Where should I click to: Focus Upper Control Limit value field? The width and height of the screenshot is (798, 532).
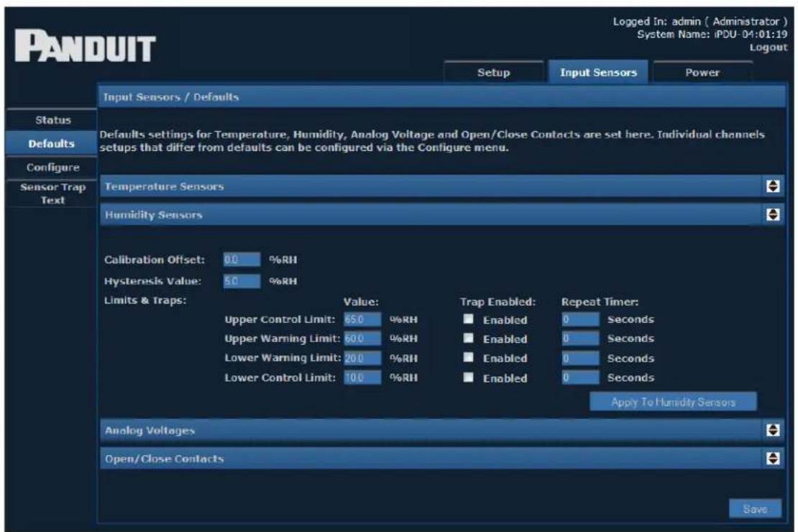(362, 319)
